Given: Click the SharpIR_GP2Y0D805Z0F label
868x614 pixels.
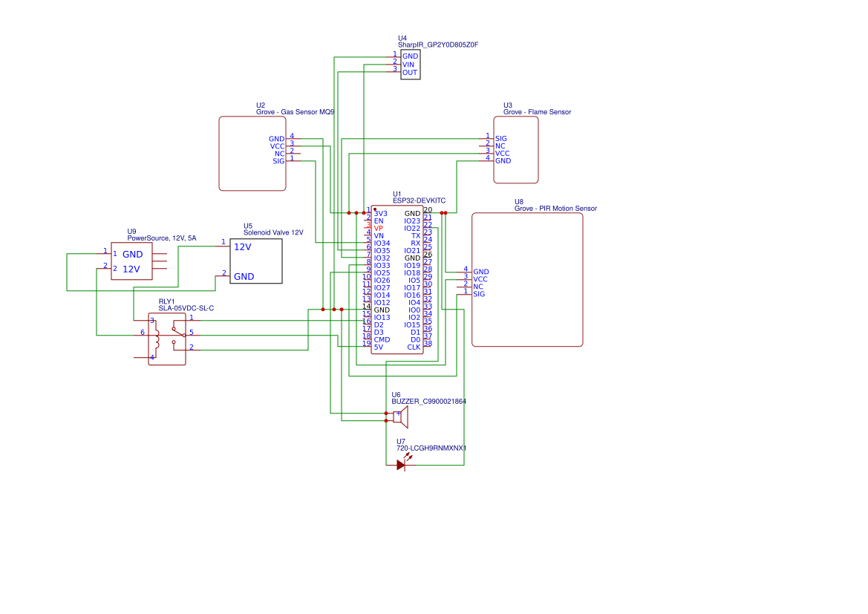Looking at the screenshot, I should click(x=438, y=45).
